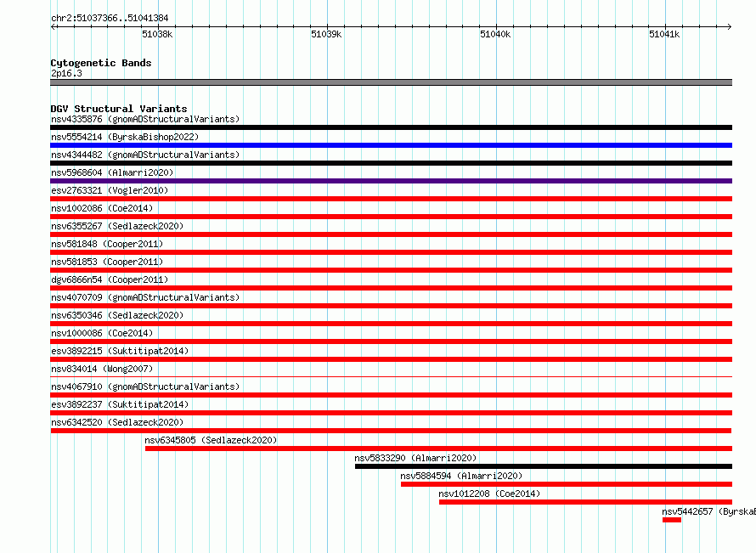Click the short red nsv5442657 bar
Image resolution: width=756 pixels, height=553 pixels.
[672, 520]
